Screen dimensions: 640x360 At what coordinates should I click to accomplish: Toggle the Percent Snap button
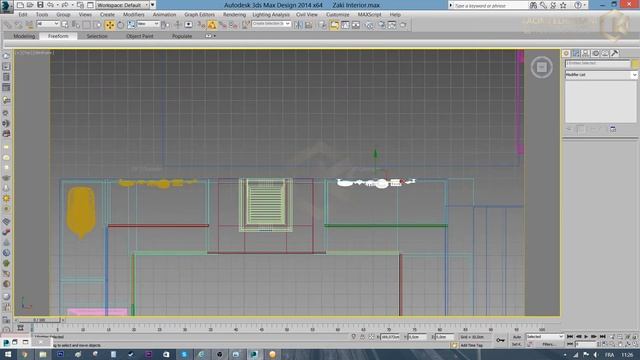(223, 25)
